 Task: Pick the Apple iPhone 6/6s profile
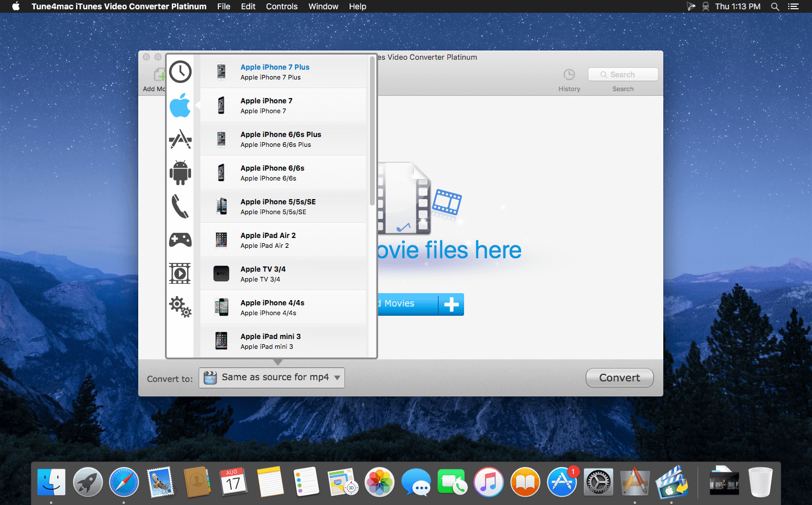coord(283,172)
